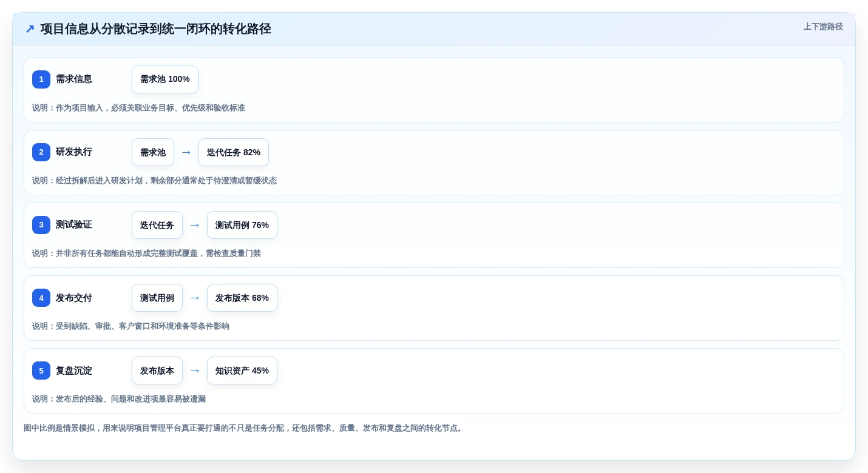Select the 测试用例 76% chip

pyautogui.click(x=242, y=225)
